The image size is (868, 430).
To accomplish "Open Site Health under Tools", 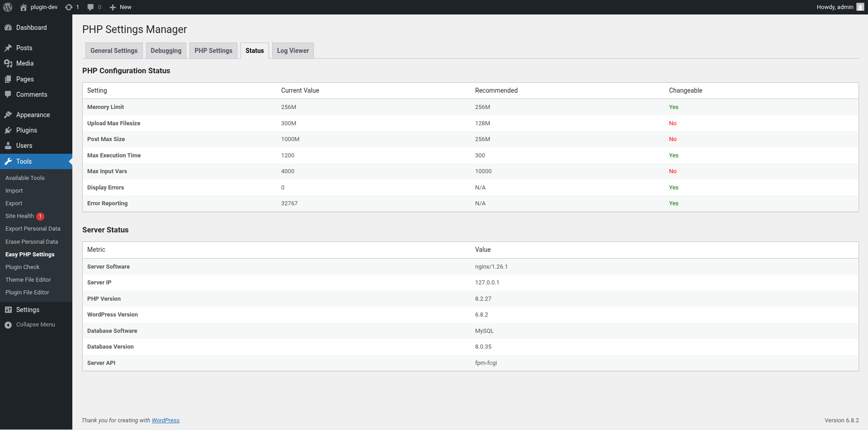I will (19, 216).
